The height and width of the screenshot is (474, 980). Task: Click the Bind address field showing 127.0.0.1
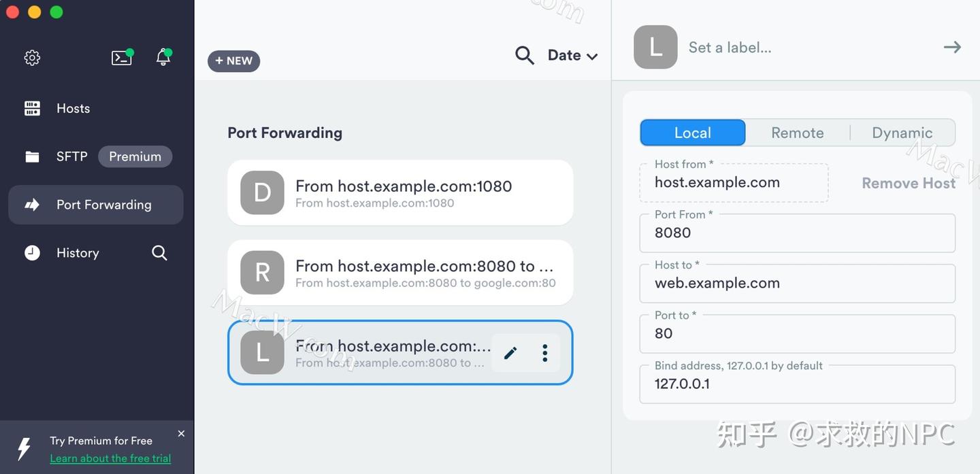click(797, 384)
